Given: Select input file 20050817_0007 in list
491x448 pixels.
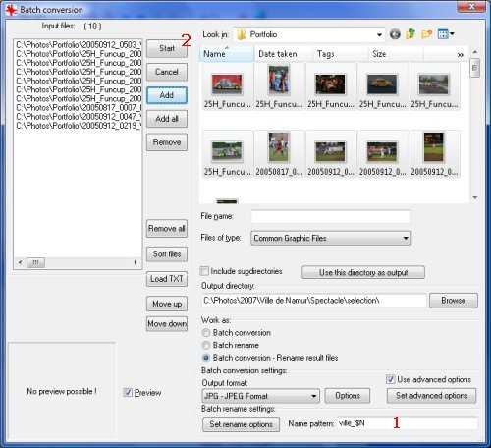Looking at the screenshot, I should 79,108.
